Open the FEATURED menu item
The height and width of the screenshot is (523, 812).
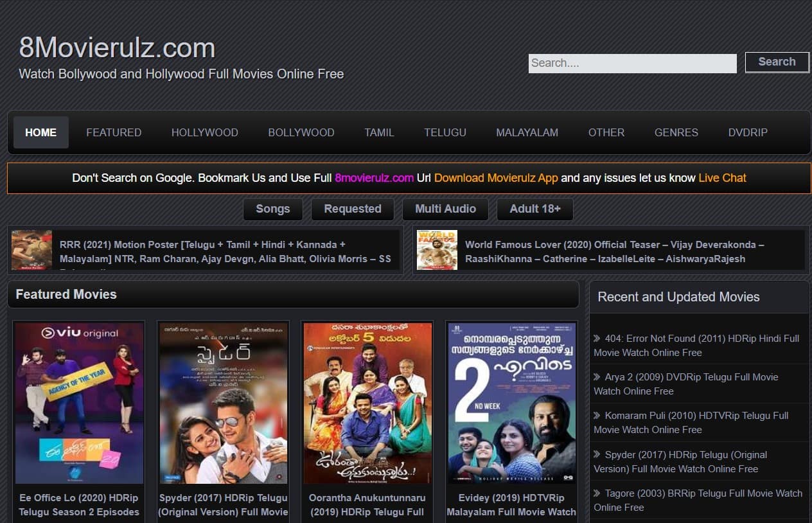[114, 132]
